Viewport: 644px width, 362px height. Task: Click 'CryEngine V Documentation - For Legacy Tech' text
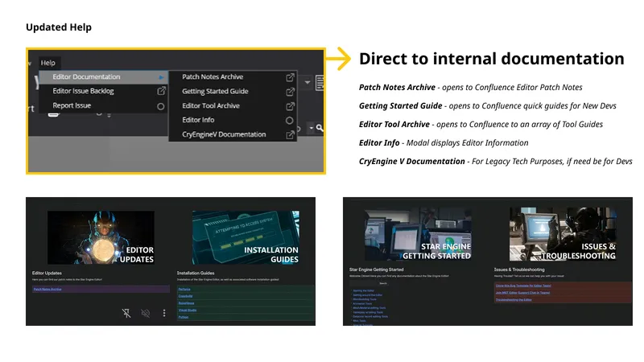[496, 162]
